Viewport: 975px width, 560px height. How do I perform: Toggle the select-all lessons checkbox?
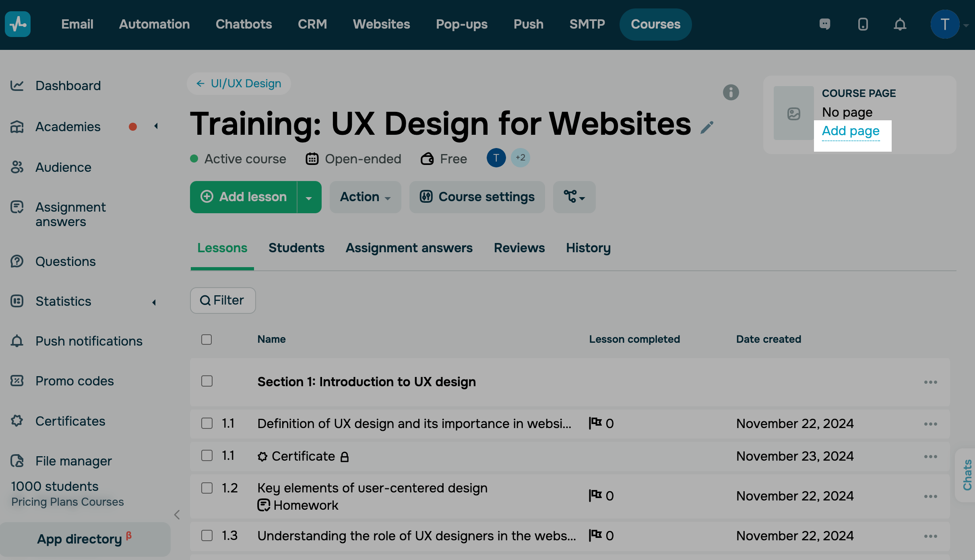click(x=207, y=340)
